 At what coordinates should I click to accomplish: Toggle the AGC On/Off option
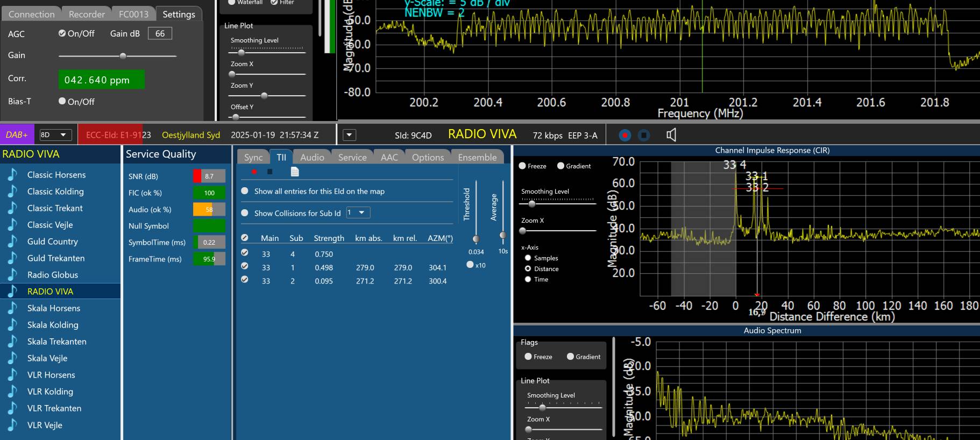pyautogui.click(x=62, y=33)
